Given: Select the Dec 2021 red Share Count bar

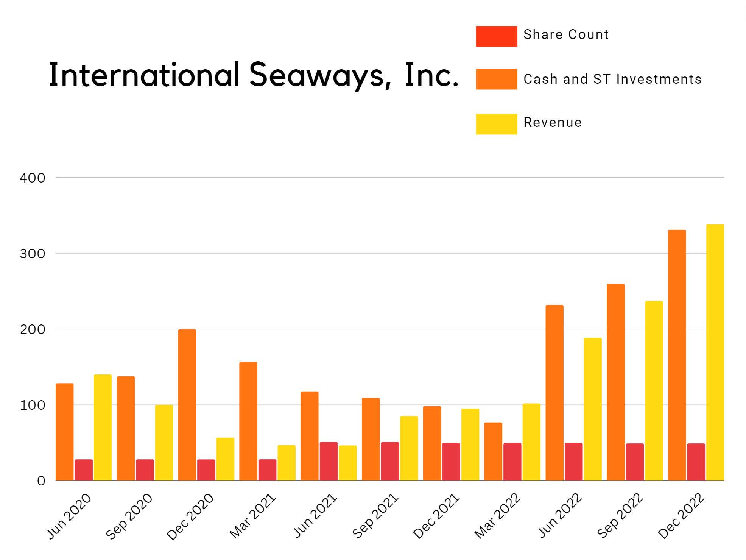Looking at the screenshot, I should pyautogui.click(x=451, y=462).
